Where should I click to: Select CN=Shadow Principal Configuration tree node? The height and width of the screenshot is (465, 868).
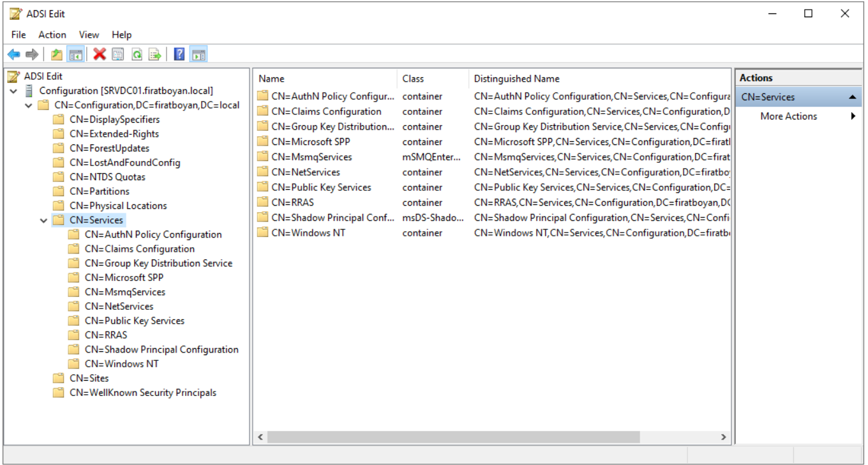(162, 349)
